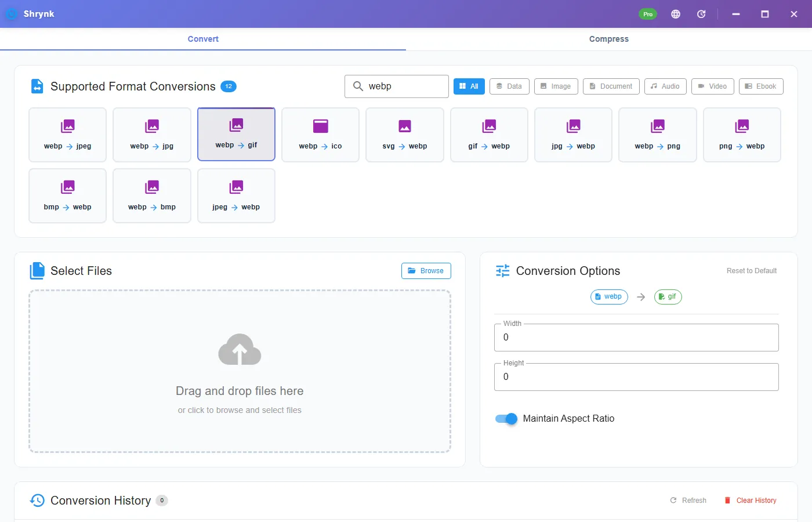Click the Shrynk app logo
812x522 pixels.
12,14
